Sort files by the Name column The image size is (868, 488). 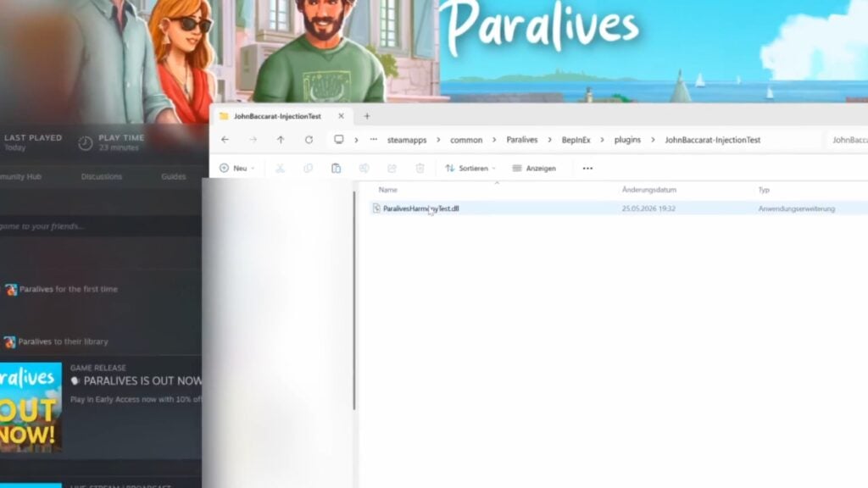point(388,190)
